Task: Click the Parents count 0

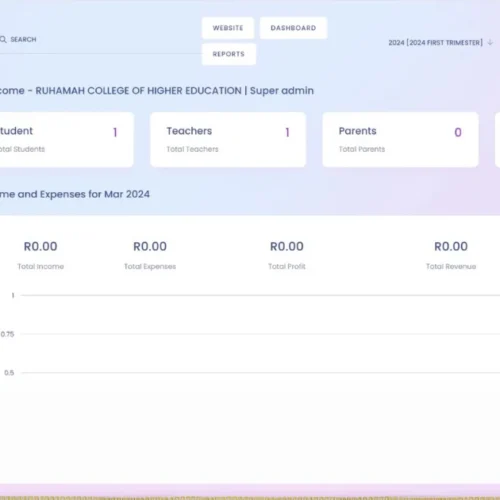Action: [458, 132]
